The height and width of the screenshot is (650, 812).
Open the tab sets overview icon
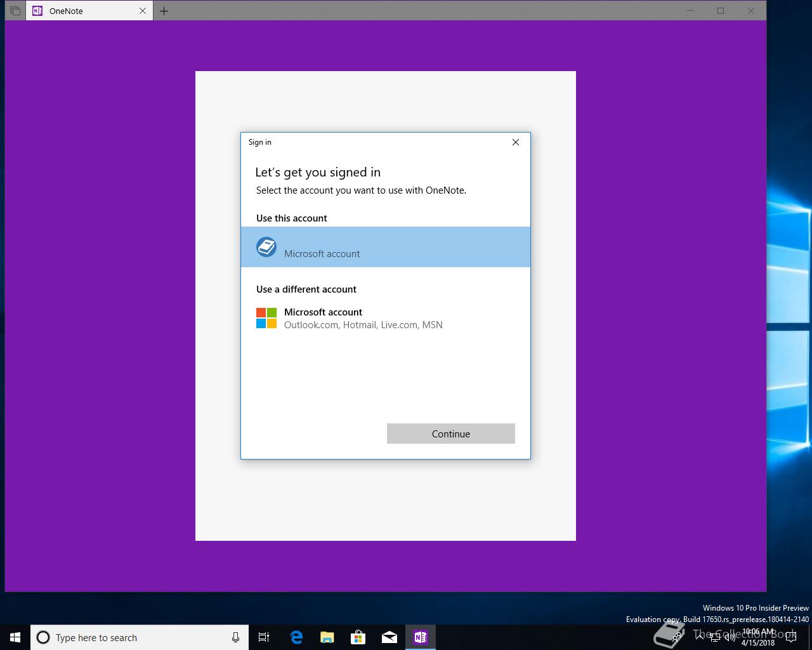pos(15,11)
